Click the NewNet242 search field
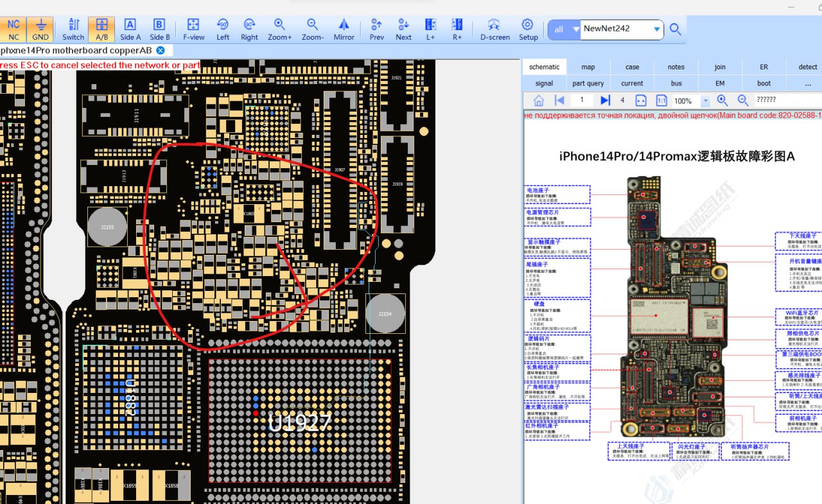Screen dimensions: 822x504 click(x=616, y=30)
